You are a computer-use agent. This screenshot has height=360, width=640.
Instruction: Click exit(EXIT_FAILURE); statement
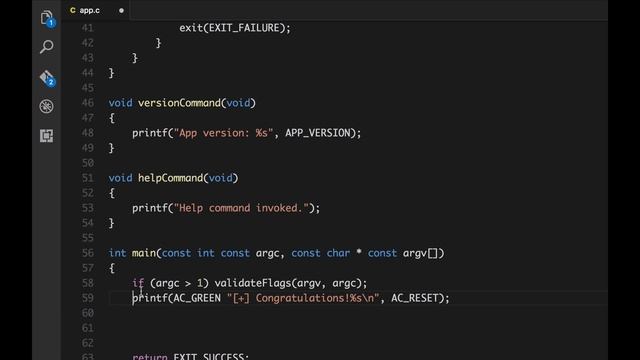pos(235,28)
